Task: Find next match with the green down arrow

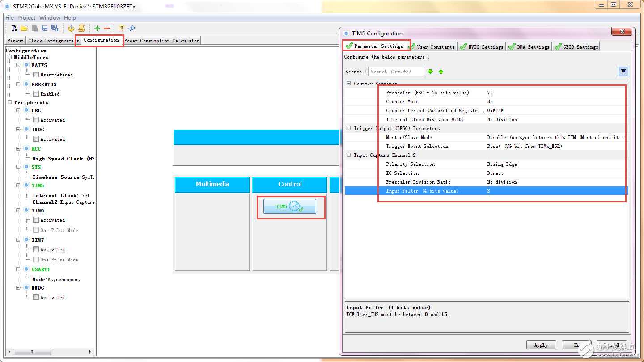Action: (x=430, y=72)
